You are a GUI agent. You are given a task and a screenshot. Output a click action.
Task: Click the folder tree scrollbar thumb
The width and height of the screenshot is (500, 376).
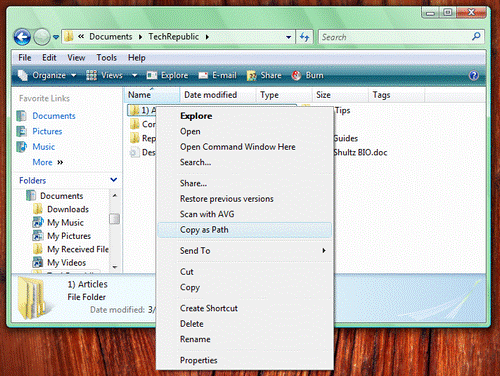click(x=114, y=219)
